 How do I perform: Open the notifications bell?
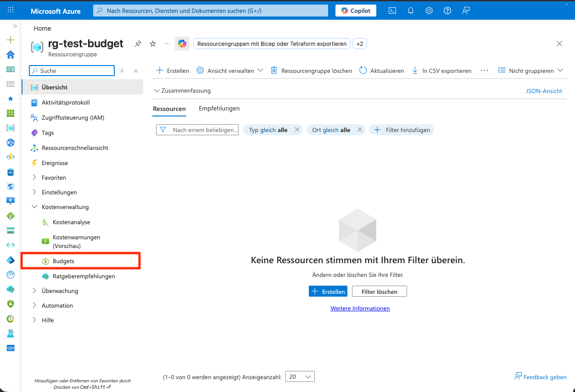tap(411, 11)
